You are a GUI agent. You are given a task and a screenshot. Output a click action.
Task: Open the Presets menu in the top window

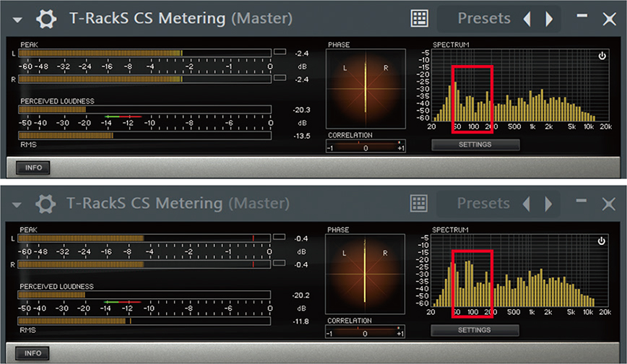(x=484, y=18)
